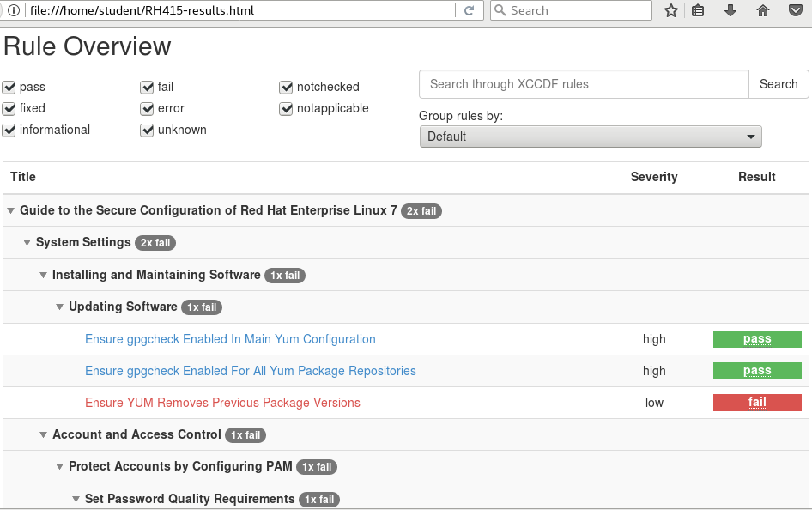Open the Pocket icon in toolbar
812x510 pixels.
point(795,11)
